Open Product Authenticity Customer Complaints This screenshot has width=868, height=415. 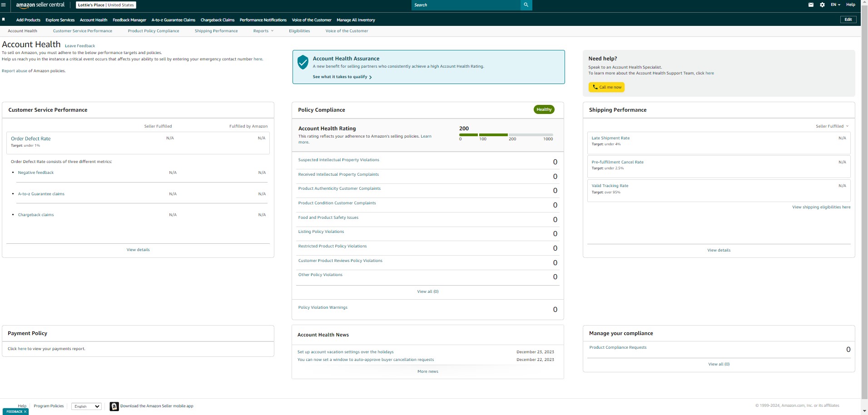[339, 188]
